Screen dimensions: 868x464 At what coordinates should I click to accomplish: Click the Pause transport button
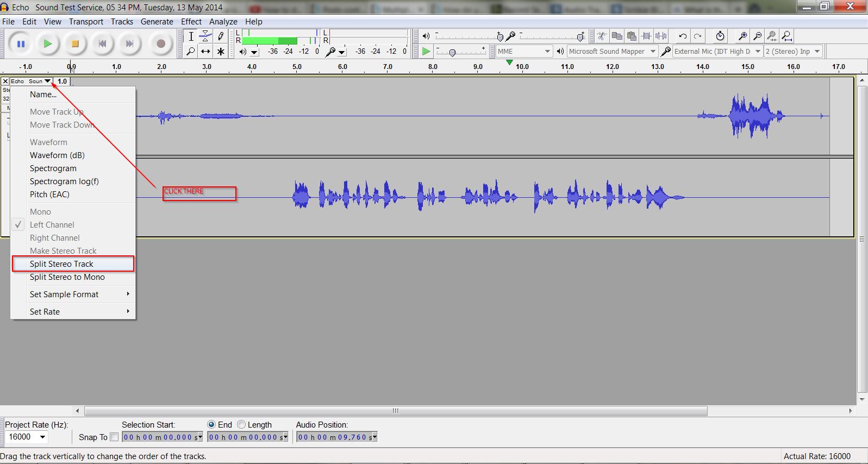click(21, 44)
